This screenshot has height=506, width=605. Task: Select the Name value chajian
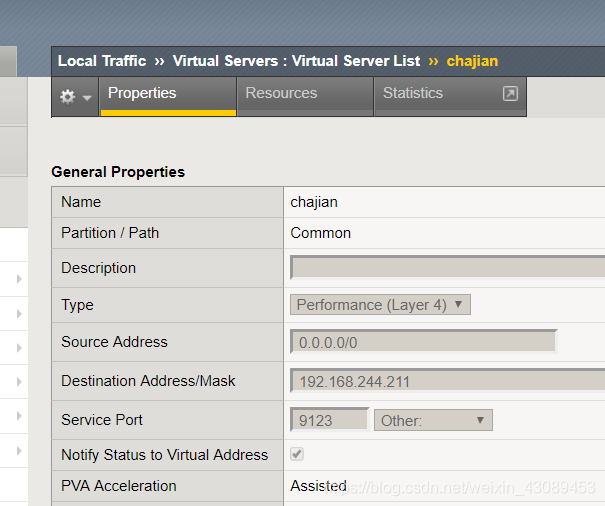314,202
